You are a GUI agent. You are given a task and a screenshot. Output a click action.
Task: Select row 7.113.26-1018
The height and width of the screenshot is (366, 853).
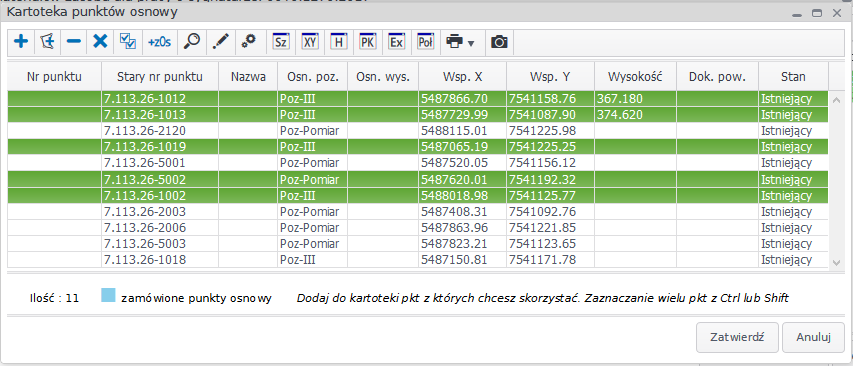click(x=418, y=259)
